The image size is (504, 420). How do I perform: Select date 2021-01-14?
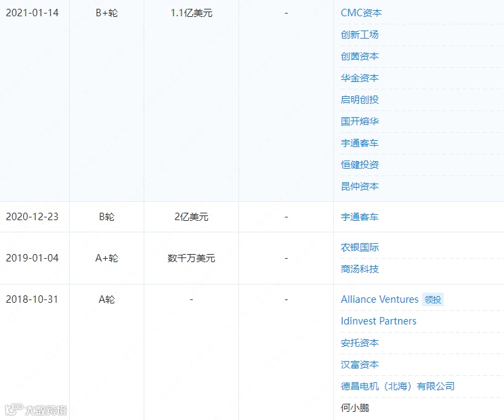point(32,13)
